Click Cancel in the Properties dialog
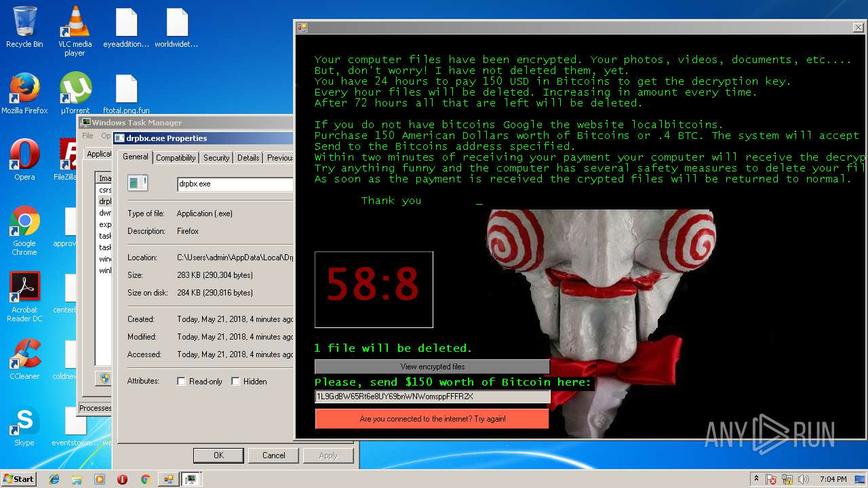 click(274, 455)
